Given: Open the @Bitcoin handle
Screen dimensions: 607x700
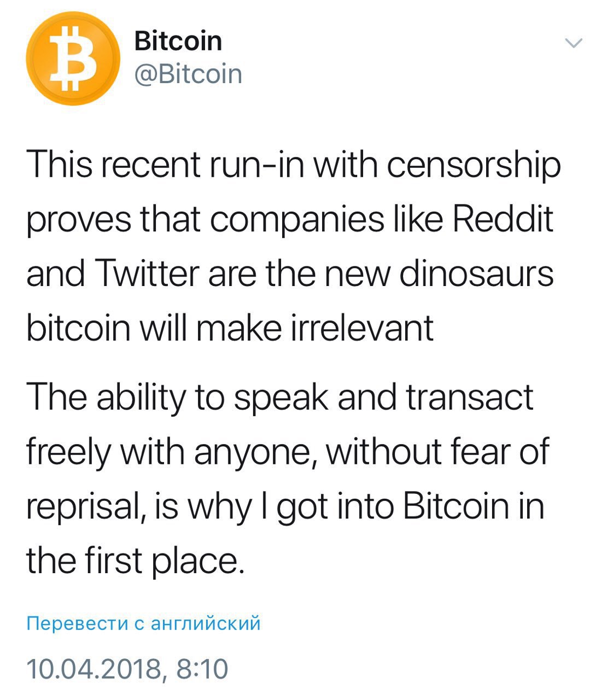Looking at the screenshot, I should point(188,74).
